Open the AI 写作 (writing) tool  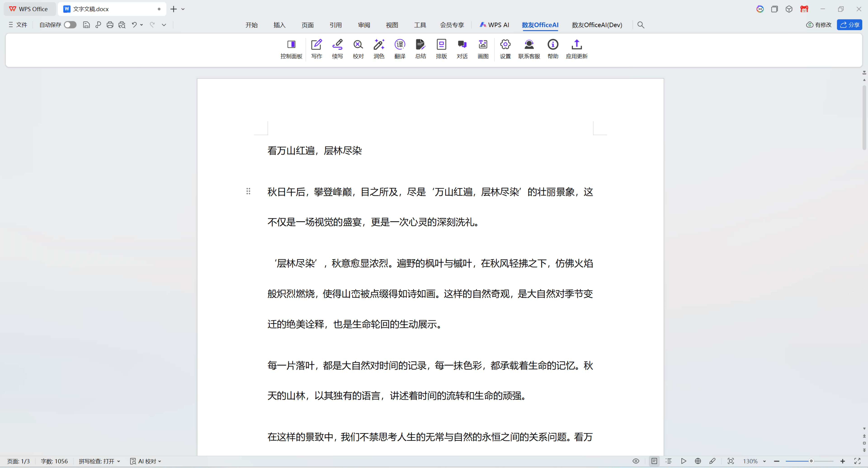pos(316,49)
